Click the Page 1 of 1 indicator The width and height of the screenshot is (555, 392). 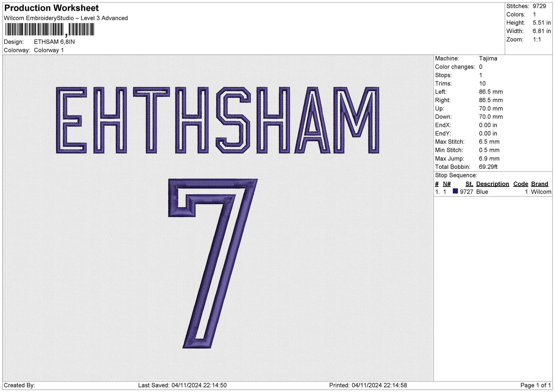[535, 385]
